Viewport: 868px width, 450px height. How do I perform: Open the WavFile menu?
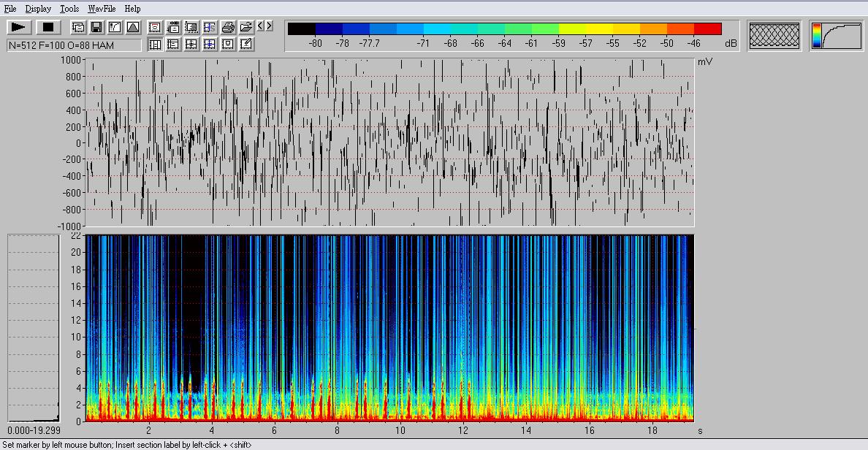[102, 9]
